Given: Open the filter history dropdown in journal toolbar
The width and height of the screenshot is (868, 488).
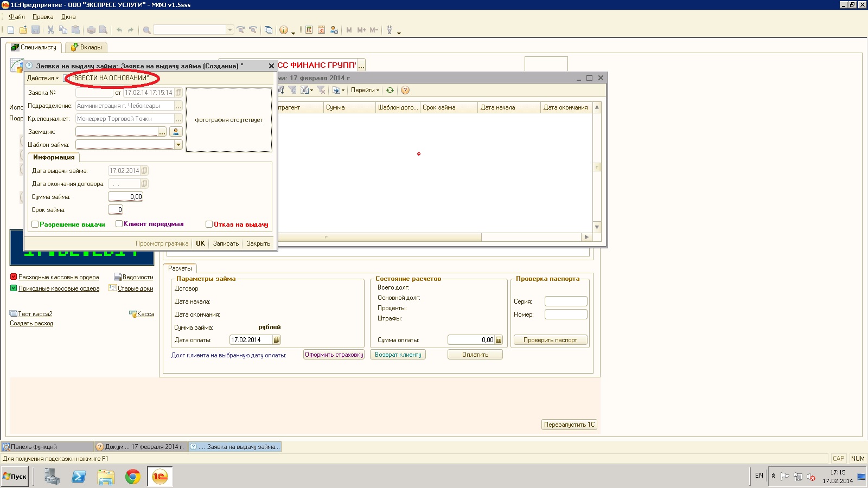Looking at the screenshot, I should [307, 90].
